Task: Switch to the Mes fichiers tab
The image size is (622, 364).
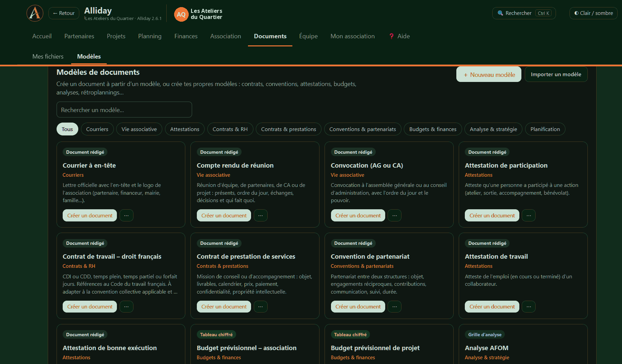Action: (x=48, y=57)
